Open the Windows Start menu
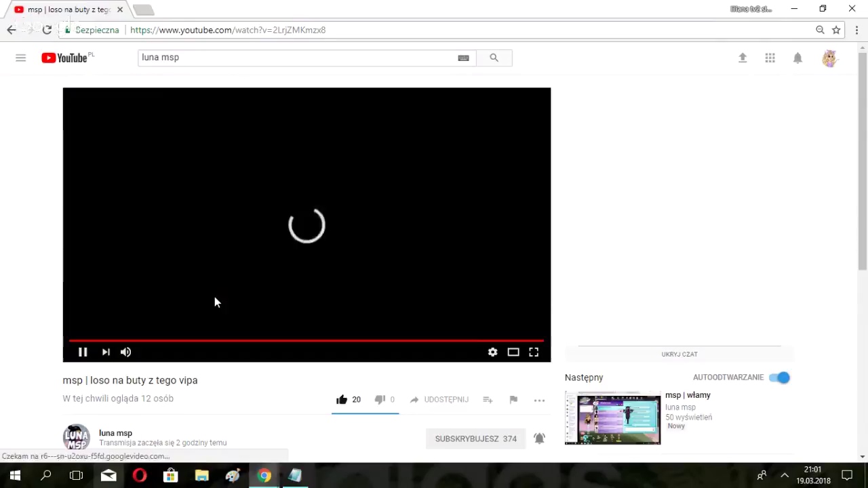The height and width of the screenshot is (488, 868). 15,475
